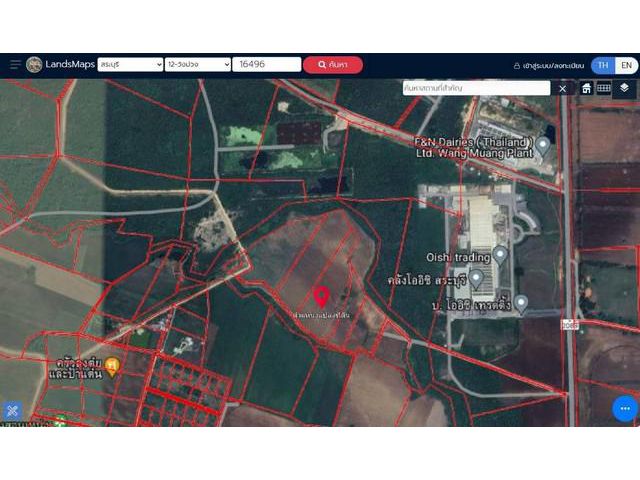Screen dimensions: 640x480
Task: Expand the district dropdown showing 12-วังม่วง
Action: click(198, 65)
